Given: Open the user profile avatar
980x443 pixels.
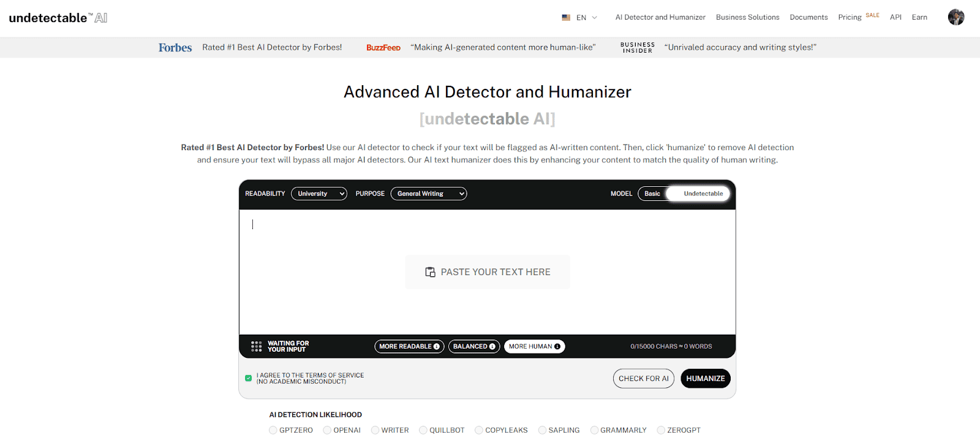Looking at the screenshot, I should click(x=956, y=17).
